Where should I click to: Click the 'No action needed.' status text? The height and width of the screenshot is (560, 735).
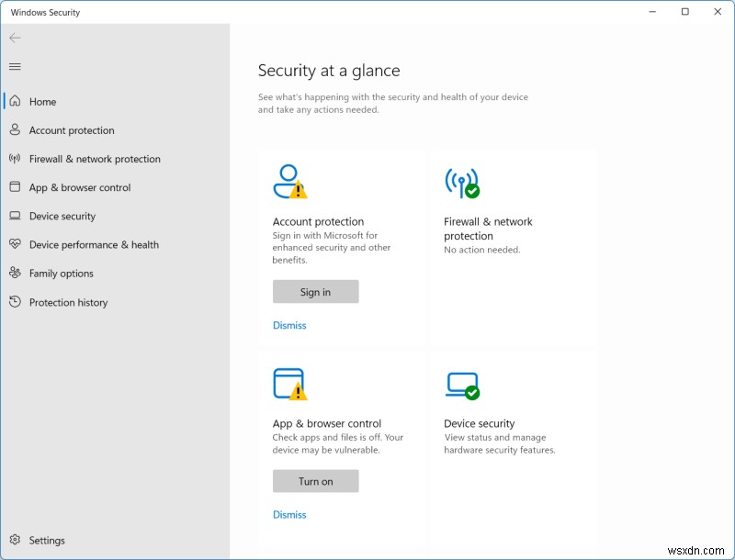[481, 250]
